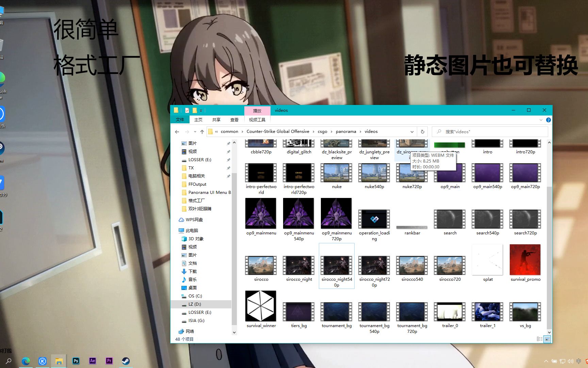Click breadcrumb chevron after common
This screenshot has height=368, width=588.
point(242,132)
